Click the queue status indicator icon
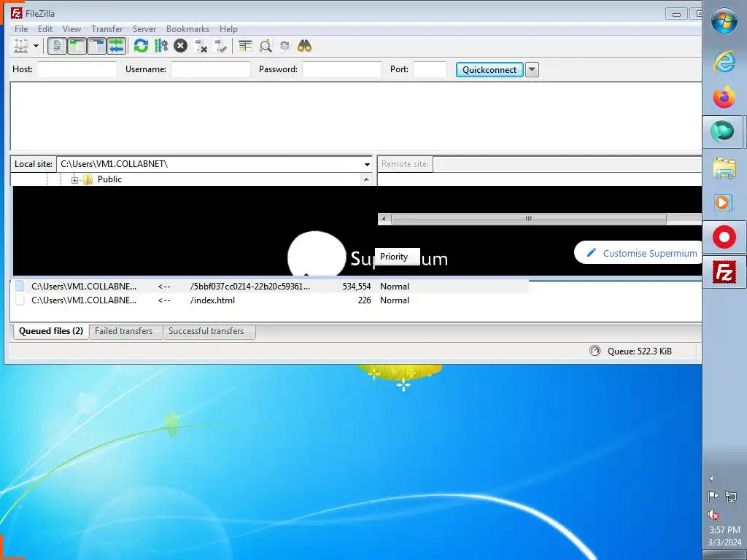 (595, 351)
